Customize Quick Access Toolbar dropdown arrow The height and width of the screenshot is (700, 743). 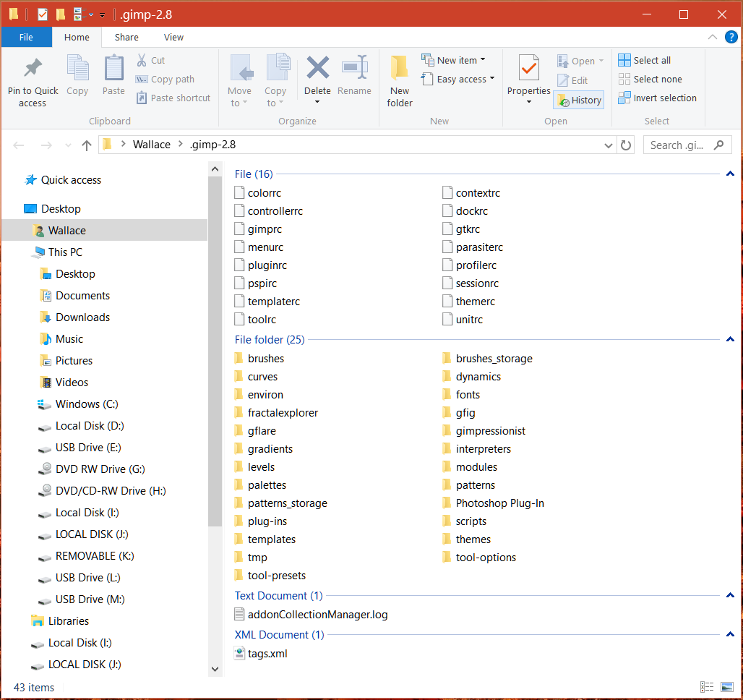102,15
